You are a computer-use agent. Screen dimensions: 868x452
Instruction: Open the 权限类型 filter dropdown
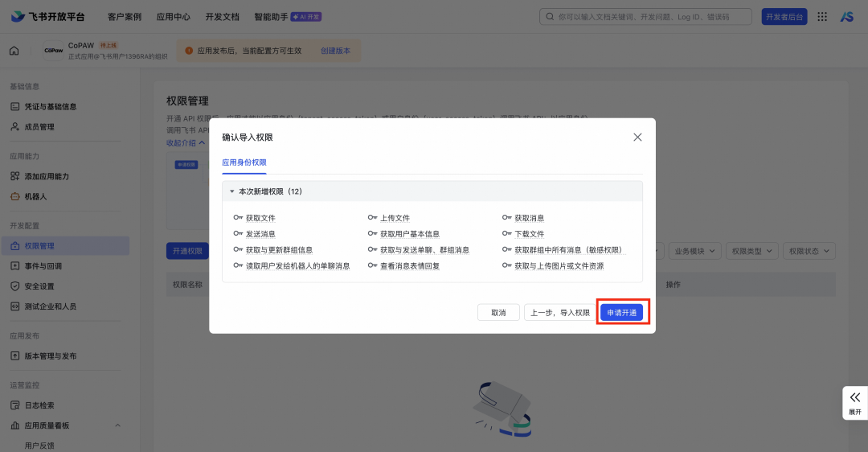(751, 251)
